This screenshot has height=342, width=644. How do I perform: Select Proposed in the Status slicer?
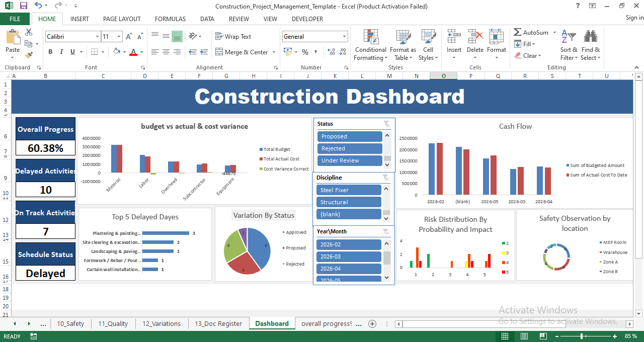tap(350, 136)
